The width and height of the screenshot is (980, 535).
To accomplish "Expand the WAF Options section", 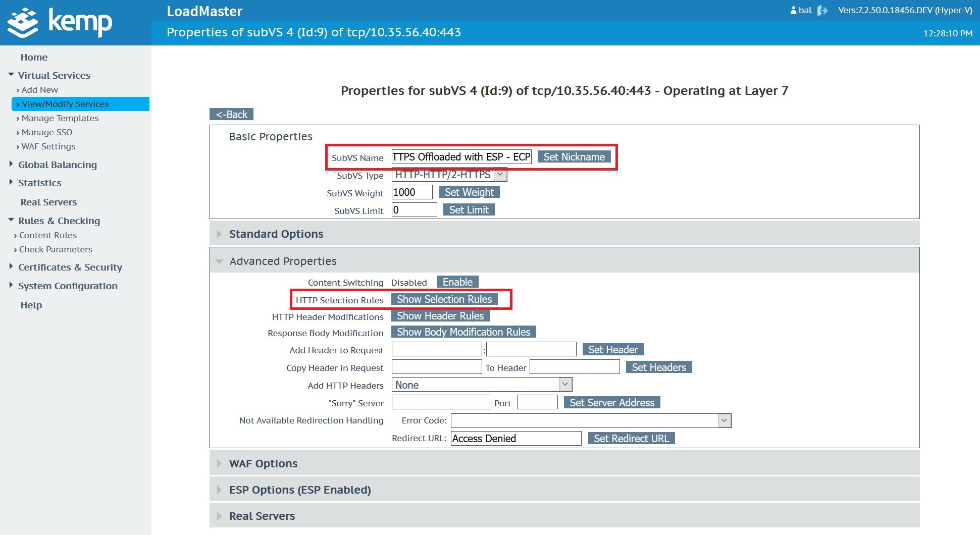I will click(x=263, y=464).
